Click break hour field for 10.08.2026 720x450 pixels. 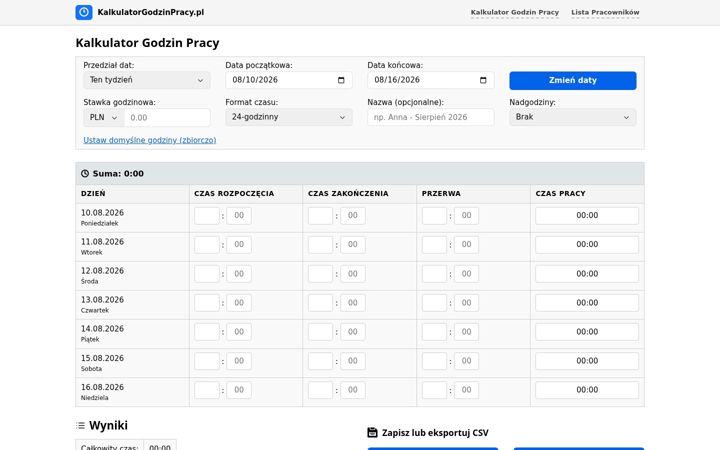(x=434, y=216)
